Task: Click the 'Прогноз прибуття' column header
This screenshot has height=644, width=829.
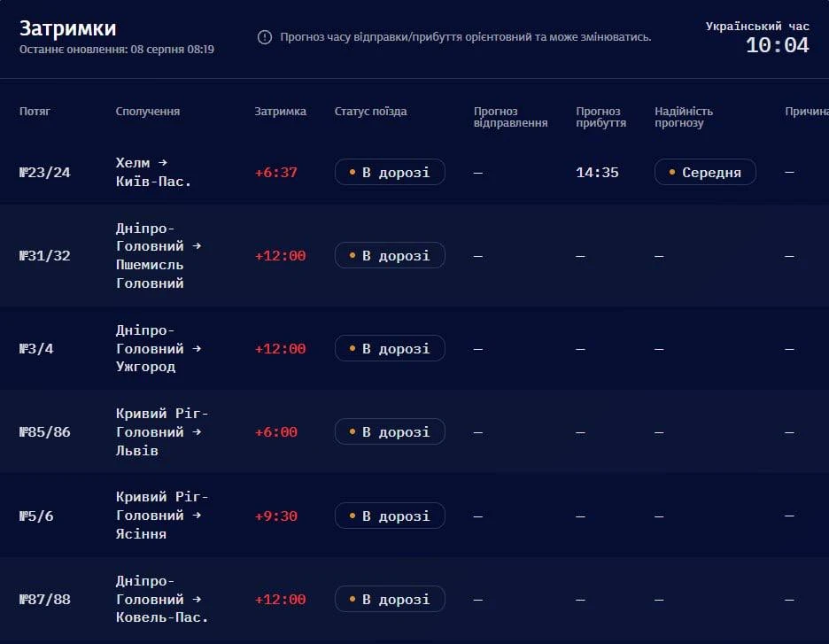Action: click(x=601, y=117)
